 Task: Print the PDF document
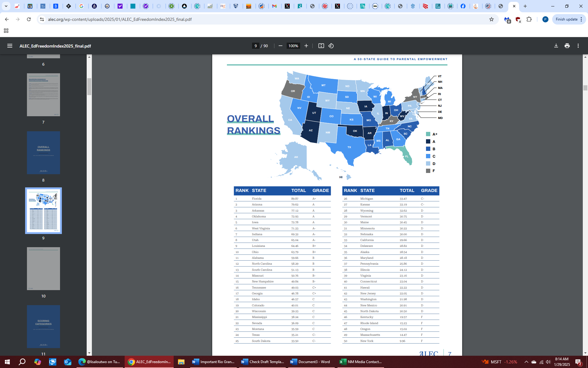(567, 46)
